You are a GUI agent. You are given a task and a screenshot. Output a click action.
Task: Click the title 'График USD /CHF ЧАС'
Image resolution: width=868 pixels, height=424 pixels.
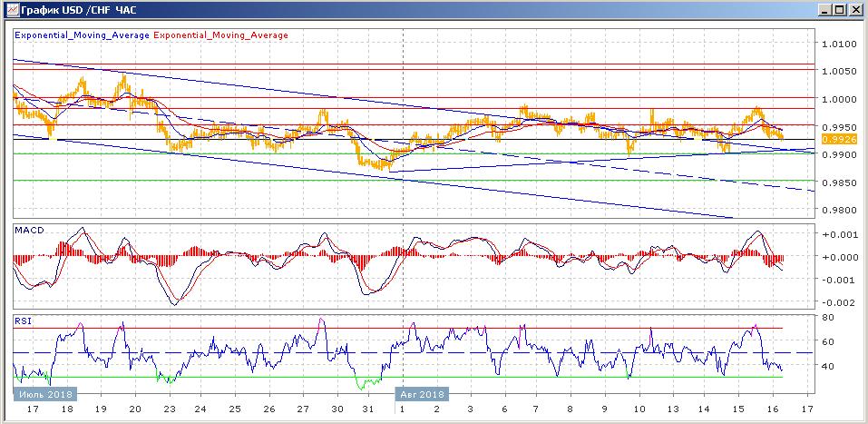pyautogui.click(x=79, y=10)
